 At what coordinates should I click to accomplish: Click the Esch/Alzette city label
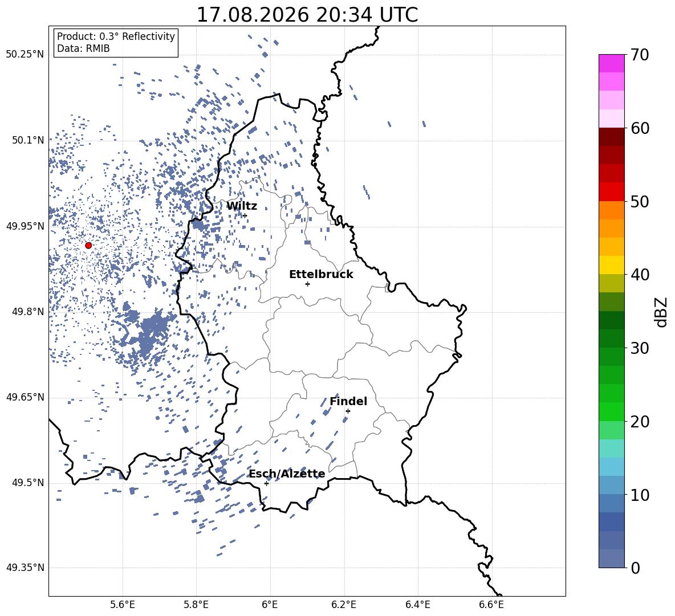pyautogui.click(x=287, y=474)
